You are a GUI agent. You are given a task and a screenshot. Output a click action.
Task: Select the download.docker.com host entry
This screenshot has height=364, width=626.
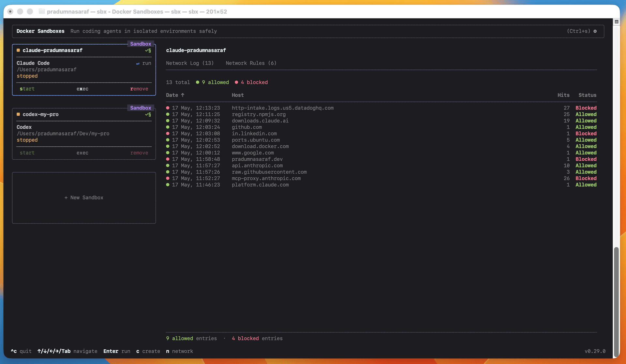260,146
